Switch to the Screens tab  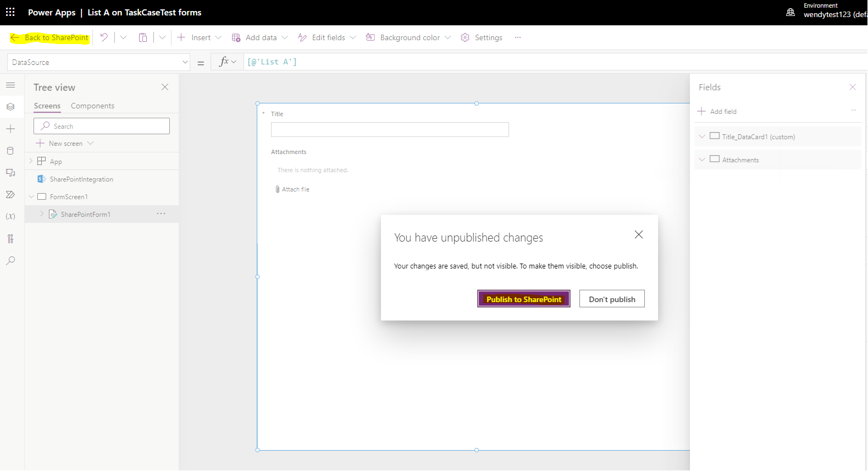point(47,106)
